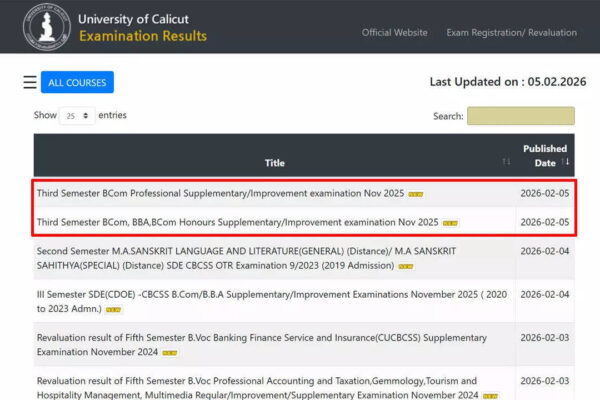The width and height of the screenshot is (600, 400).
Task: Click the University of Calicut title text
Action: (133, 19)
